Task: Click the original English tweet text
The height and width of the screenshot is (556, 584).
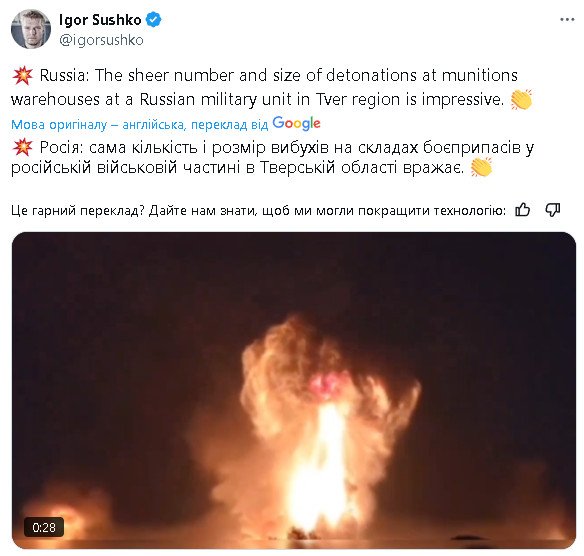Action: pos(264,87)
